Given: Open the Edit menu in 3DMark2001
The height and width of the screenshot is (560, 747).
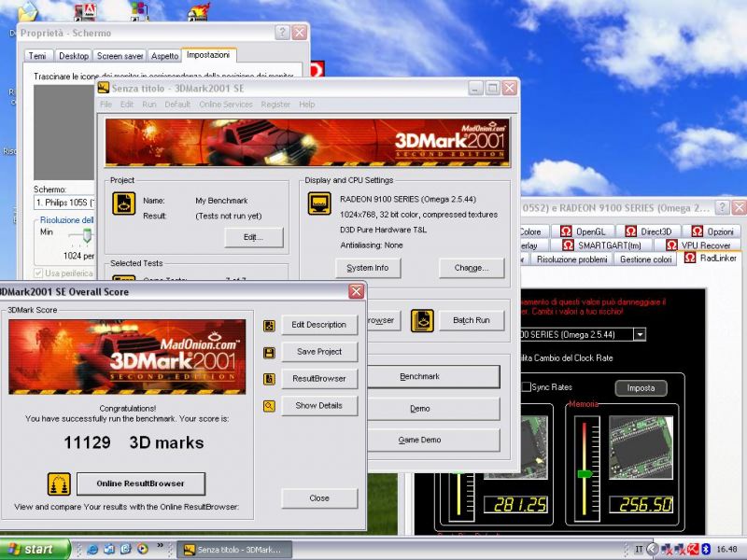Looking at the screenshot, I should coord(127,105).
